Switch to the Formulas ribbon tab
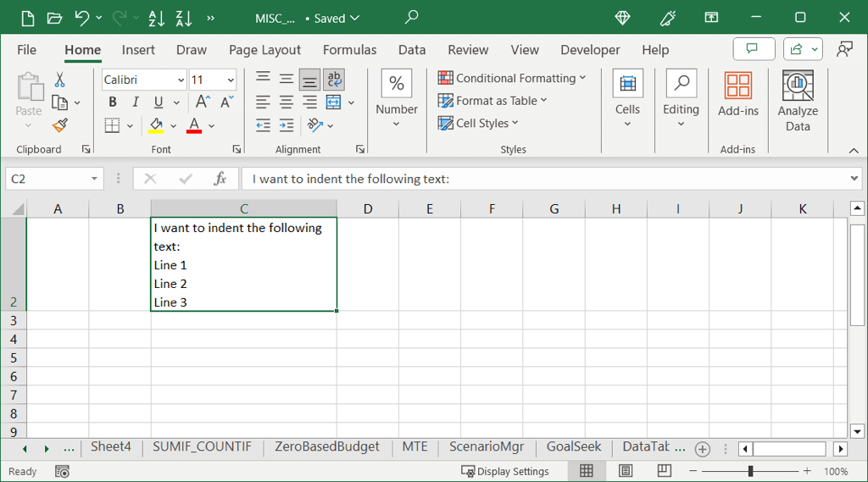 point(349,50)
